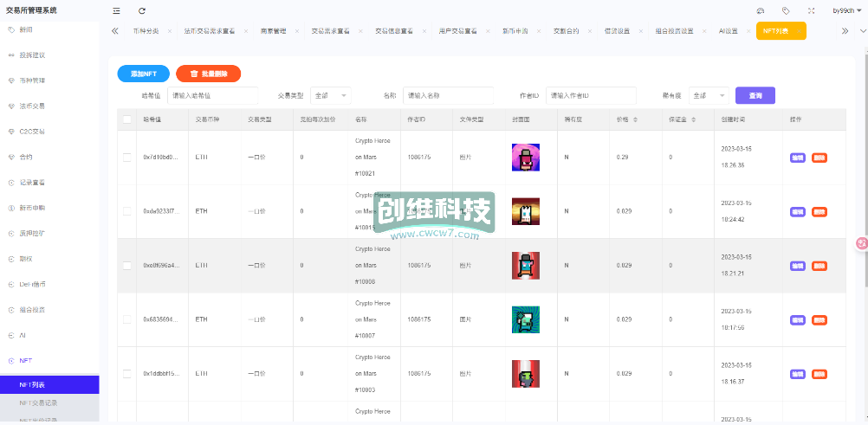
Task: Open the Crypto Heroe #10007 cover thumbnail
Action: [525, 319]
